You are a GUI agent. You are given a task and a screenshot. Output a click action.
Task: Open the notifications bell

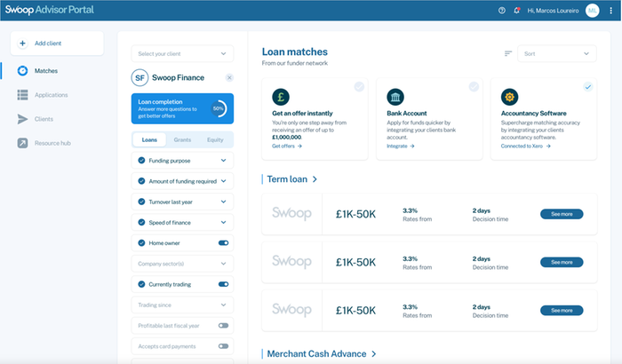[516, 11]
